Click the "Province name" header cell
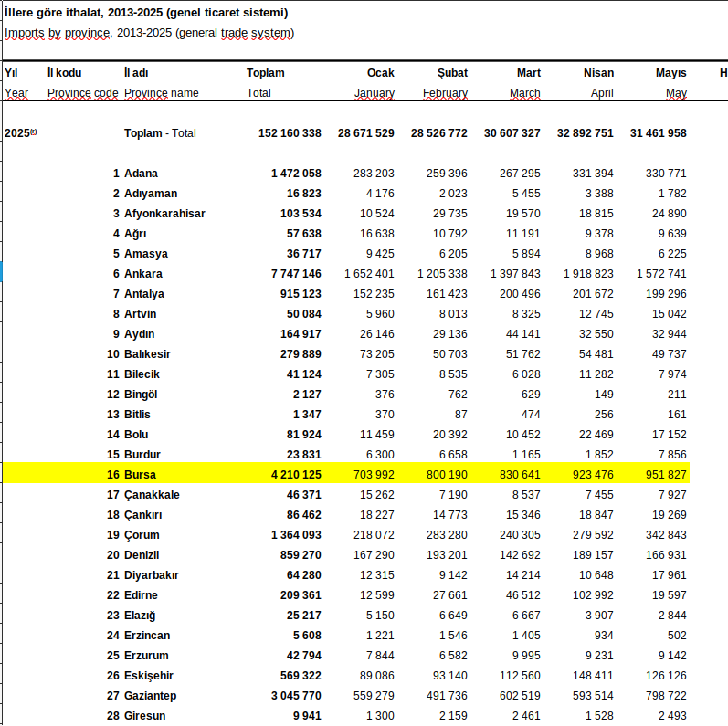This screenshot has width=728, height=726. [x=161, y=93]
